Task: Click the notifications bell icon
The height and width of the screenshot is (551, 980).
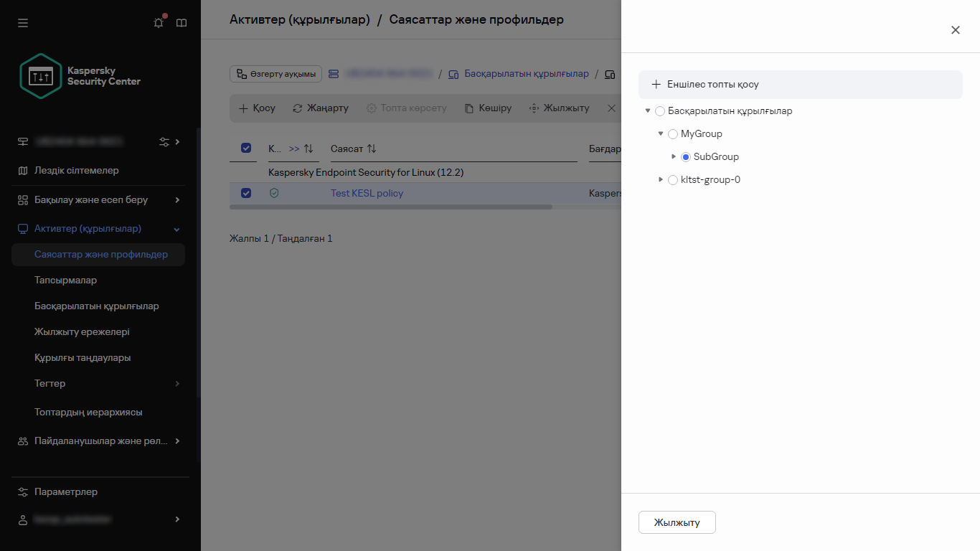Action: coord(159,23)
